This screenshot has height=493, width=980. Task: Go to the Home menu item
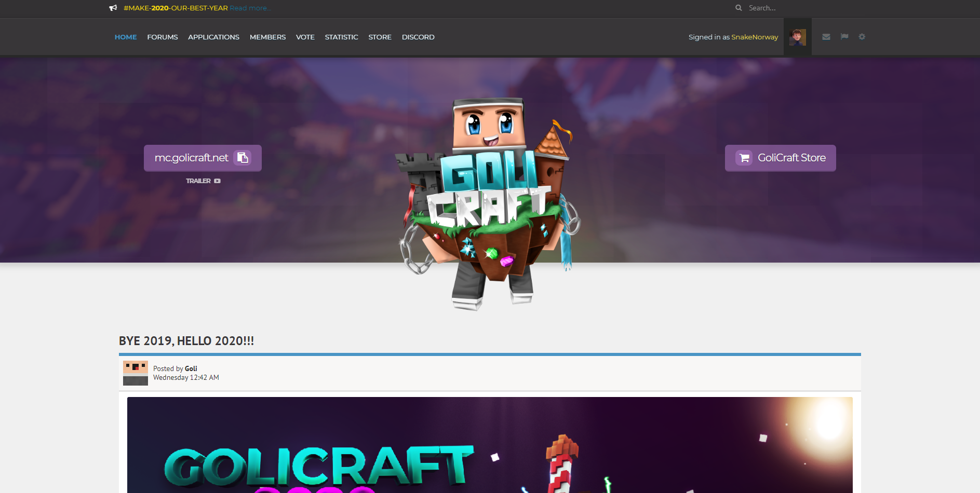point(126,37)
